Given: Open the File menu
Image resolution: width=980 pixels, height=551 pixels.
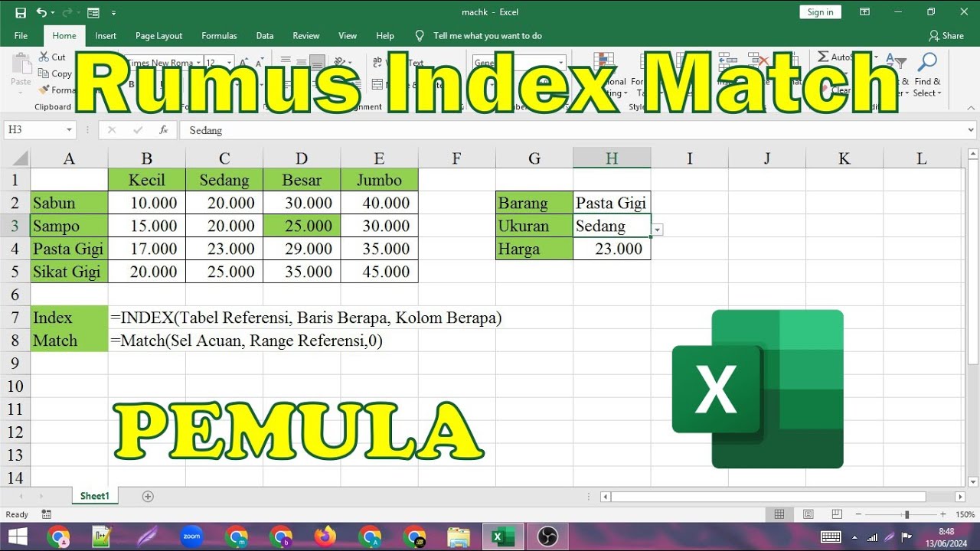Looking at the screenshot, I should click(x=21, y=36).
